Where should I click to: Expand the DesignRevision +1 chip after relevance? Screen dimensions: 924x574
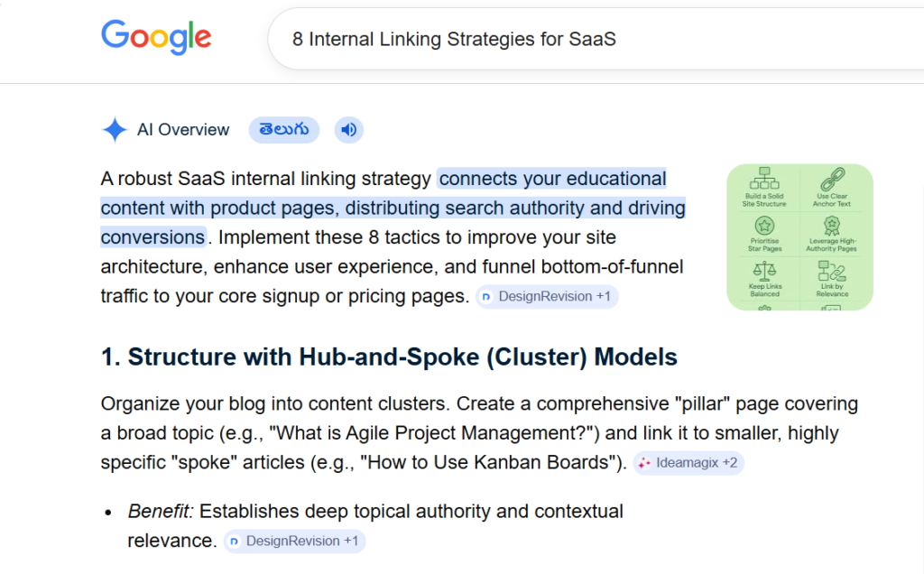(x=295, y=541)
